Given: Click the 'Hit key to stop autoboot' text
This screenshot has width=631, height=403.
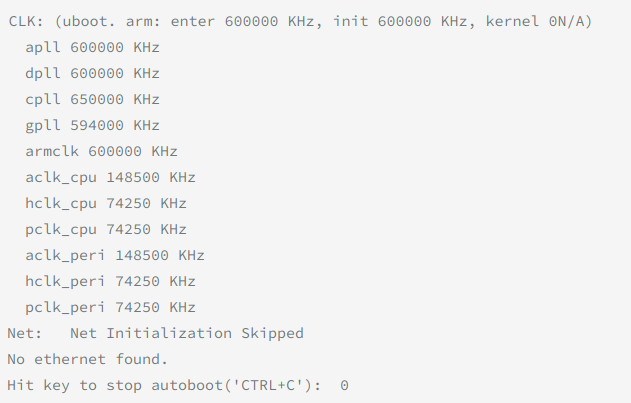Looking at the screenshot, I should click(x=114, y=385).
